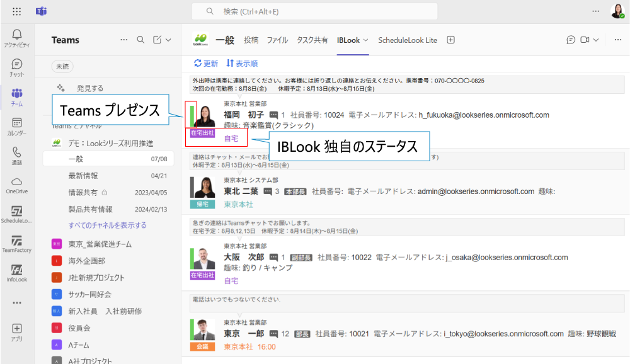Open settings and more ellipsis in title bar
Viewport: 630px width, 364px height.
pos(596,11)
